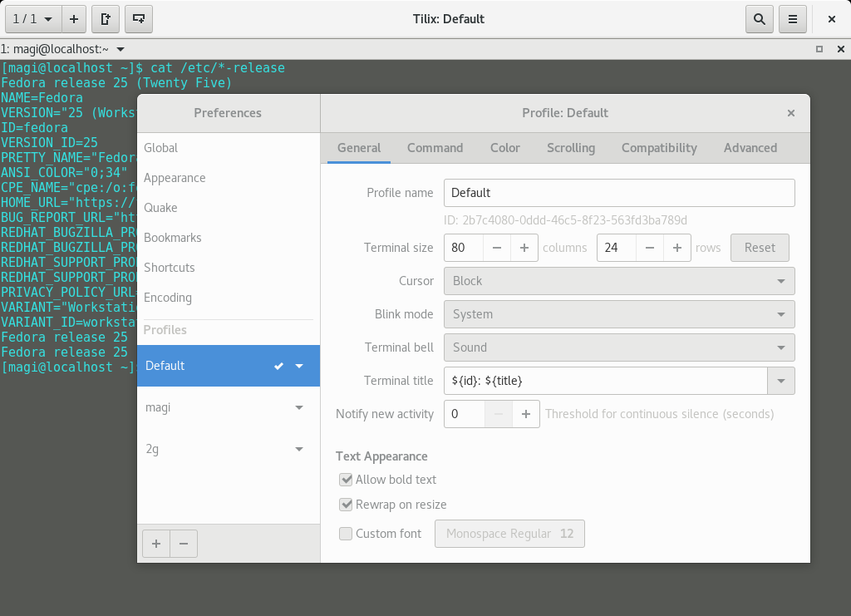
Task: Close the terminal pane magi@localhost
Action: 841,49
